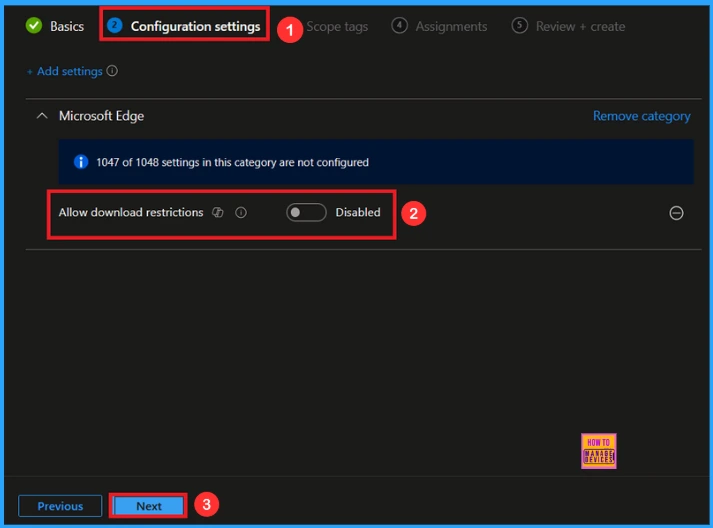
Task: Click the Disabled status label
Action: tap(358, 212)
